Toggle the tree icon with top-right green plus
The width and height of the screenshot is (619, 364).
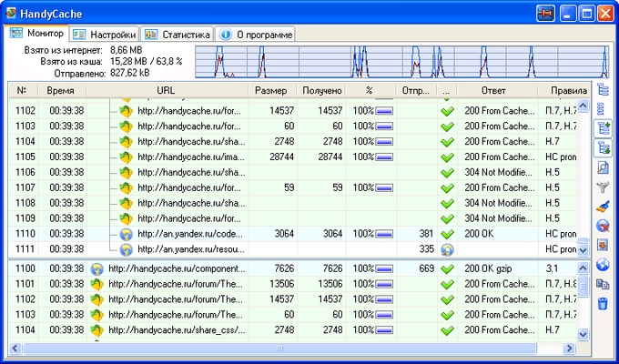[604, 128]
